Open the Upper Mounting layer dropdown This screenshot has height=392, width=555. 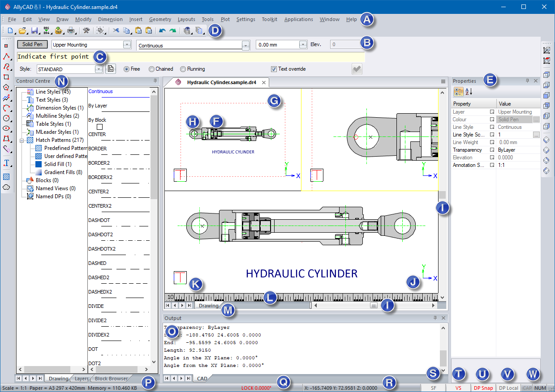(x=127, y=45)
